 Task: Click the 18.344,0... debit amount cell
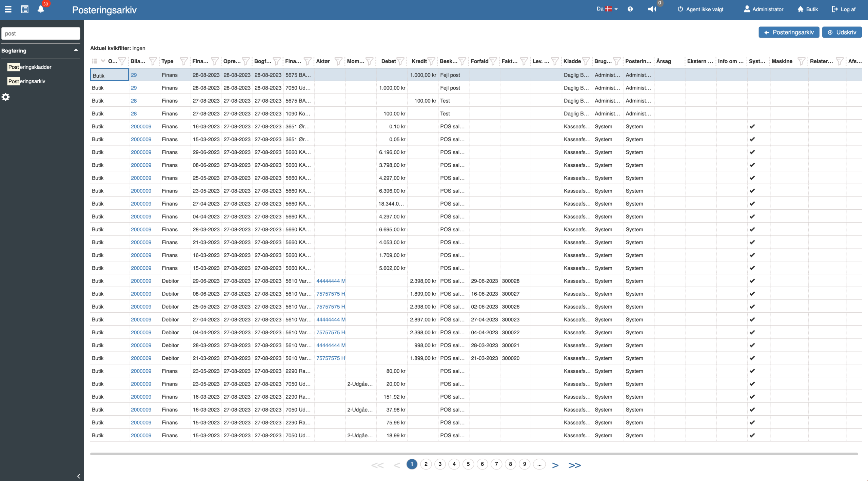(392, 204)
